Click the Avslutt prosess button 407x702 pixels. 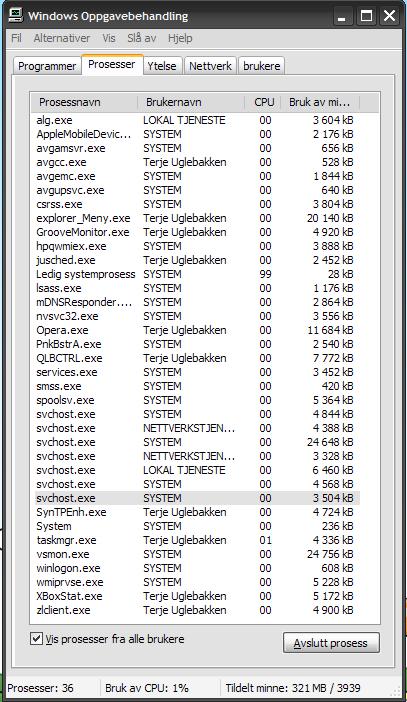click(x=331, y=643)
